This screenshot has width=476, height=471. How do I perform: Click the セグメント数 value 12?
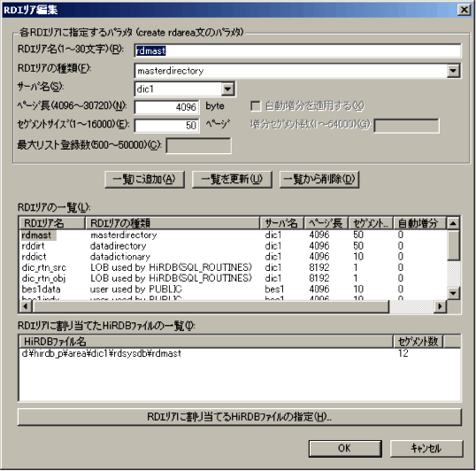coord(403,353)
